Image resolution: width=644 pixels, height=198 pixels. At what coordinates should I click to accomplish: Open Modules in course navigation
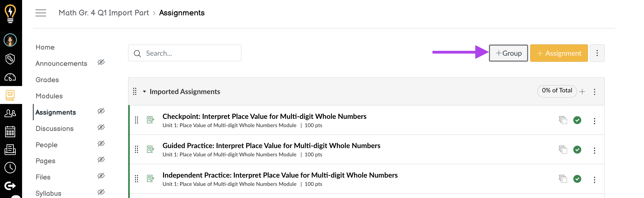point(49,96)
